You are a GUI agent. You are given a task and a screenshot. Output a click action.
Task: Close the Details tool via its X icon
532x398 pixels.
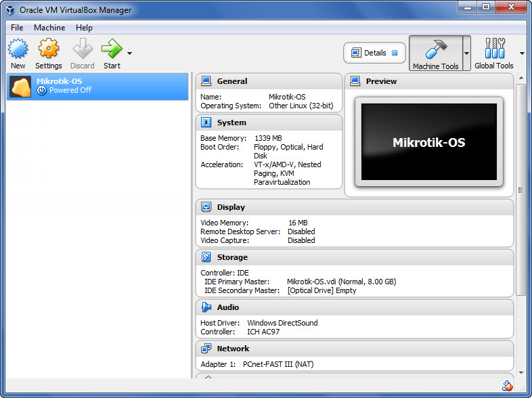click(395, 53)
